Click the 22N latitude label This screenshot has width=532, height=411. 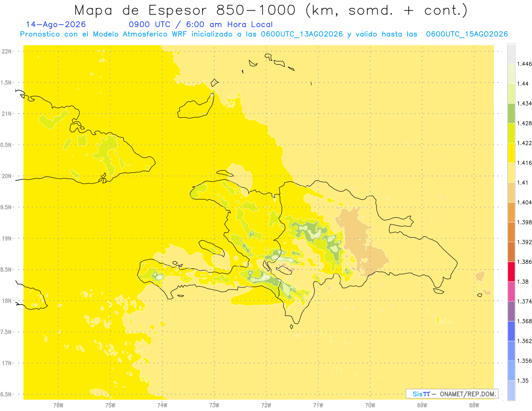pos(8,51)
